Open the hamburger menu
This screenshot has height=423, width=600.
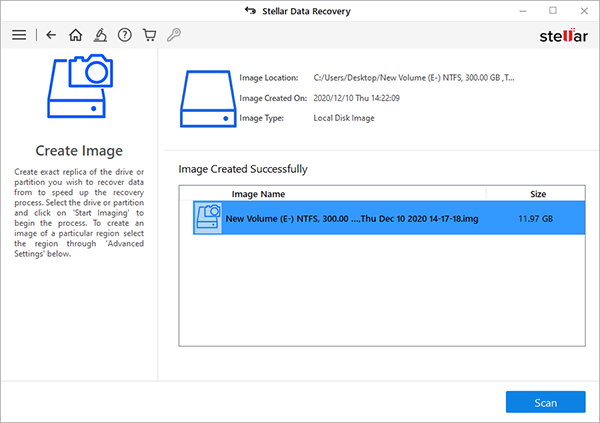tap(19, 35)
